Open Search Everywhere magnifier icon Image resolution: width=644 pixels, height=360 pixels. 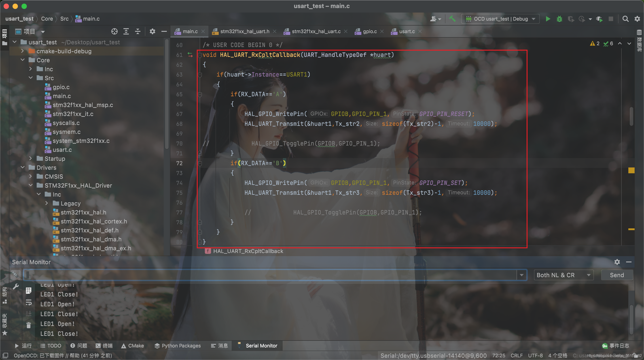tap(625, 19)
